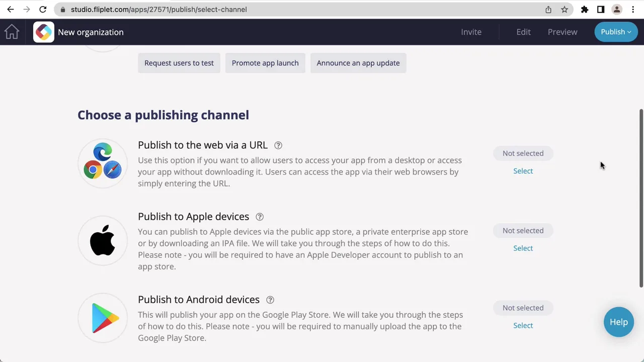Open the Help chat bubble
Image resolution: width=644 pixels, height=362 pixels.
619,322
